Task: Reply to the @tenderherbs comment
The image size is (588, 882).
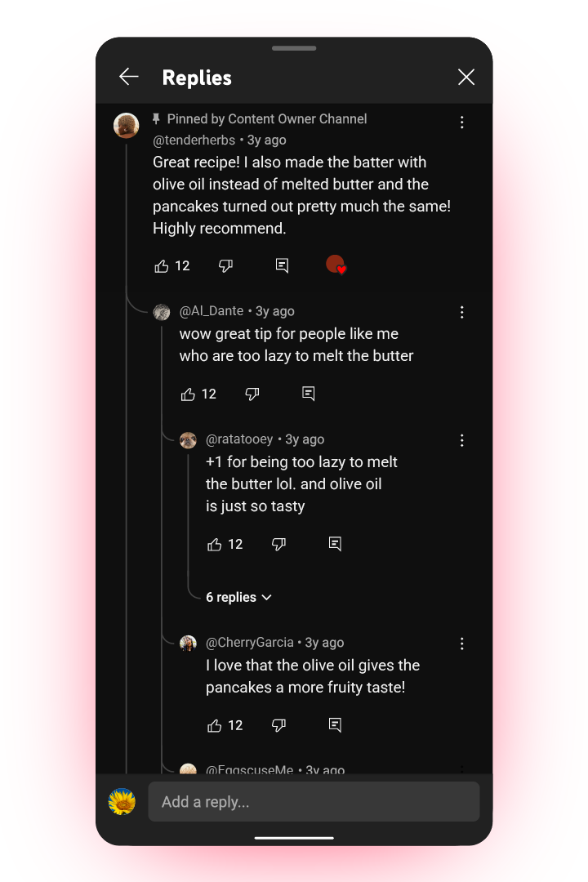Action: pos(282,265)
